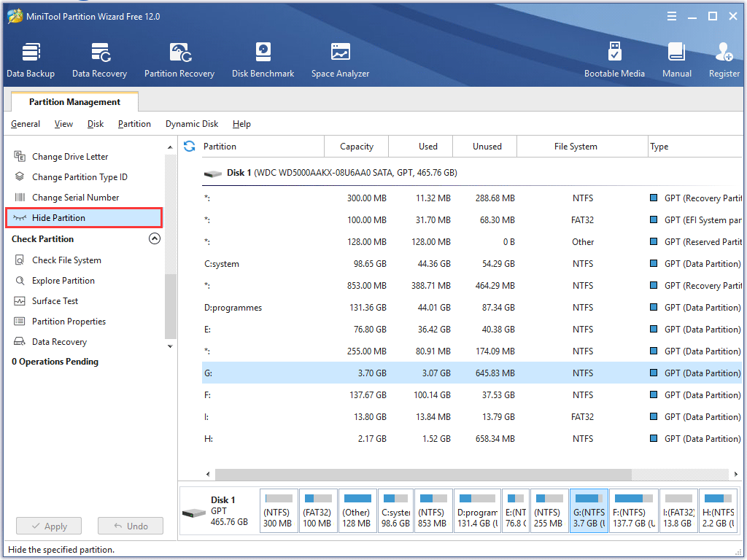Switch to Partition Management tab

pyautogui.click(x=75, y=102)
